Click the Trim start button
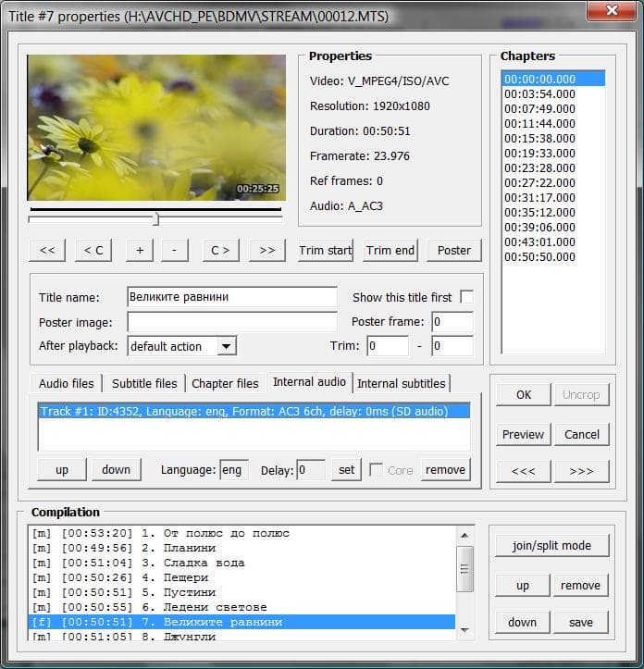This screenshot has height=669, width=644. (x=325, y=250)
